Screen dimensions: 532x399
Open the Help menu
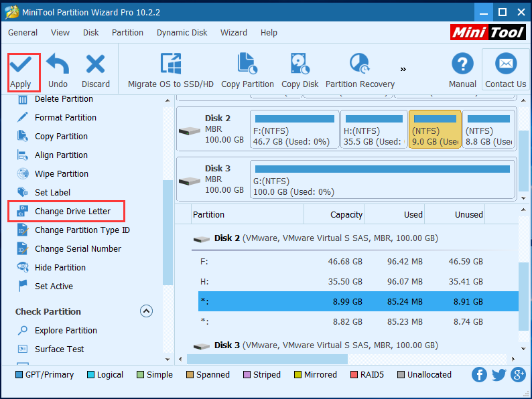click(269, 33)
